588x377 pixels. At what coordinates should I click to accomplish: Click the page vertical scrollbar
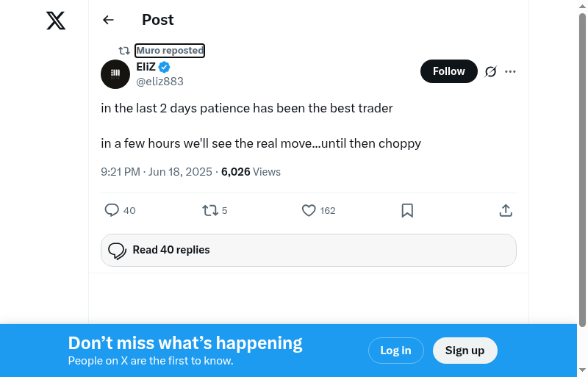click(x=582, y=169)
